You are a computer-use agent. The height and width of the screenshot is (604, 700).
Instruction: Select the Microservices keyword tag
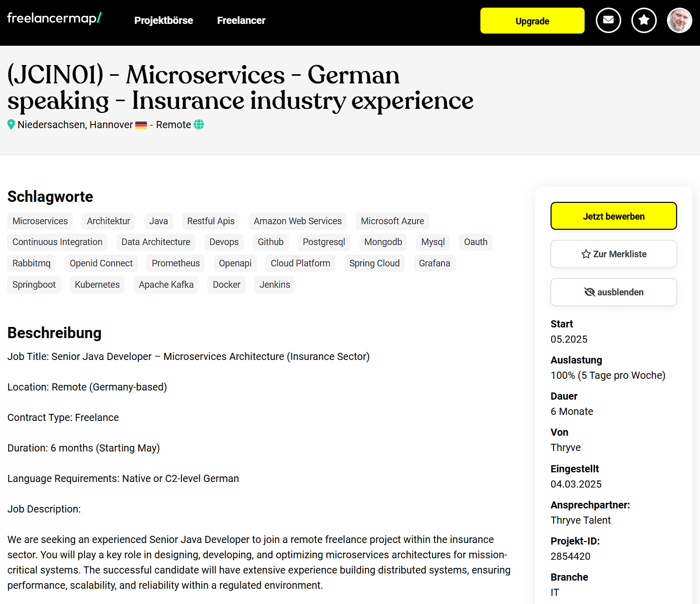pyautogui.click(x=40, y=221)
